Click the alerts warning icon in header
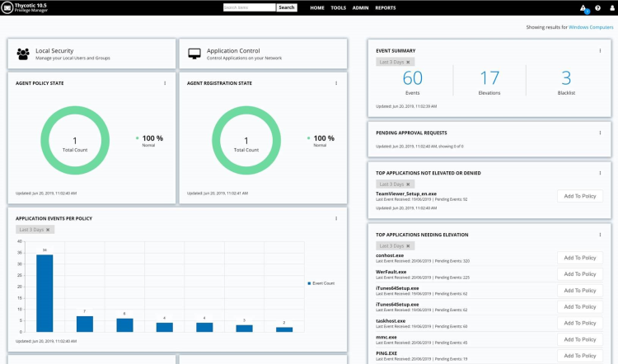The width and height of the screenshot is (618, 364). click(x=583, y=7)
